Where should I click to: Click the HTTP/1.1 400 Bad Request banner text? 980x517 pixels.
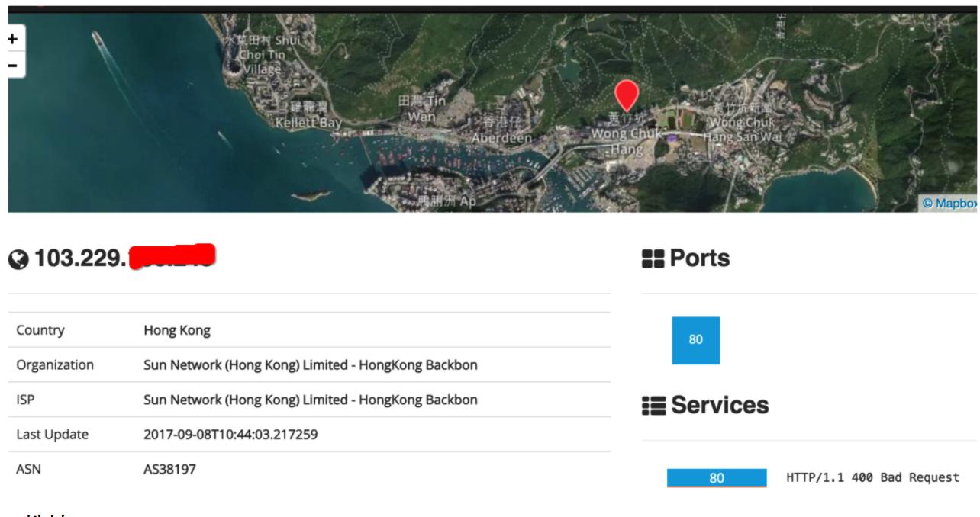[x=872, y=477]
